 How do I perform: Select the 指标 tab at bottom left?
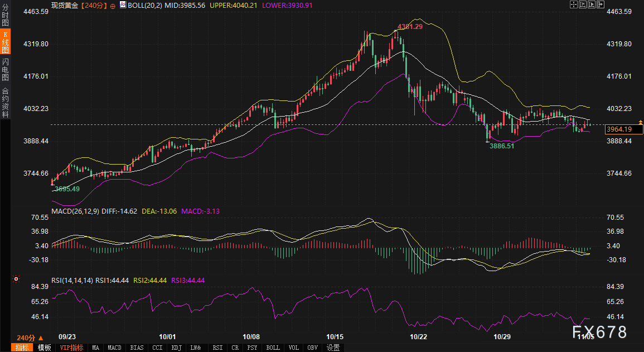click(x=22, y=348)
